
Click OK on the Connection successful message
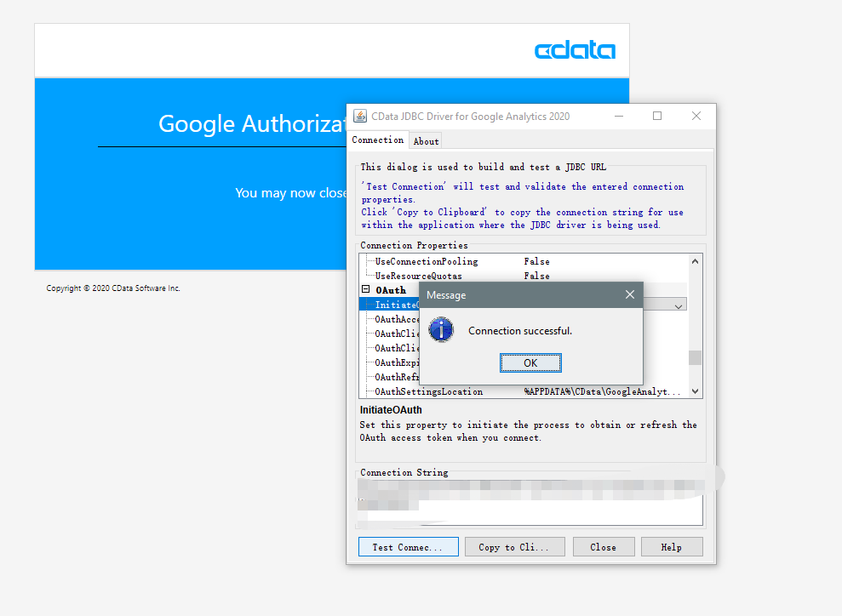(530, 362)
